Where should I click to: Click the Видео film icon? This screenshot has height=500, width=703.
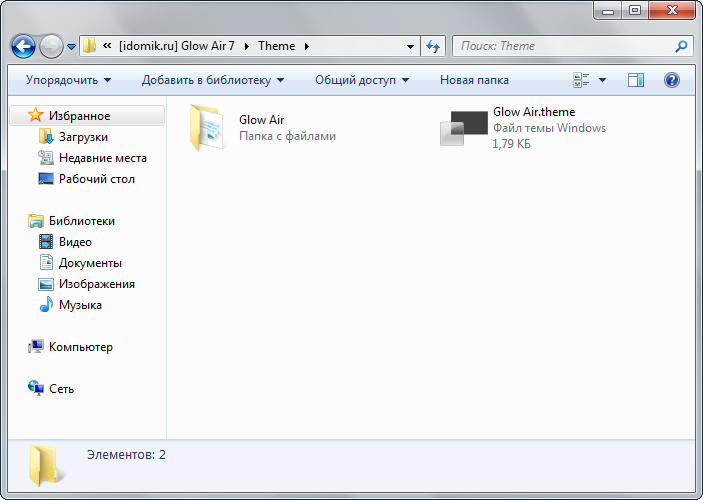point(46,242)
